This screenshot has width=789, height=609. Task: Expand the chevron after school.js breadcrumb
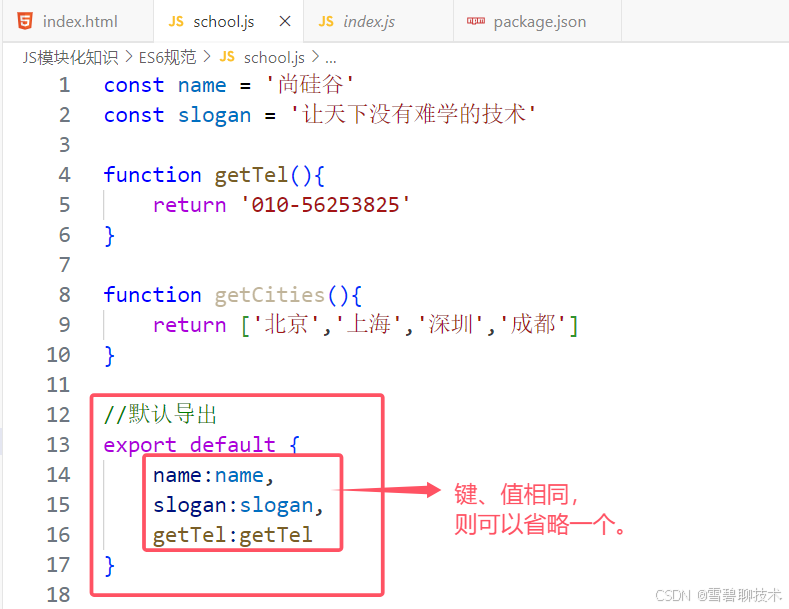[x=315, y=57]
